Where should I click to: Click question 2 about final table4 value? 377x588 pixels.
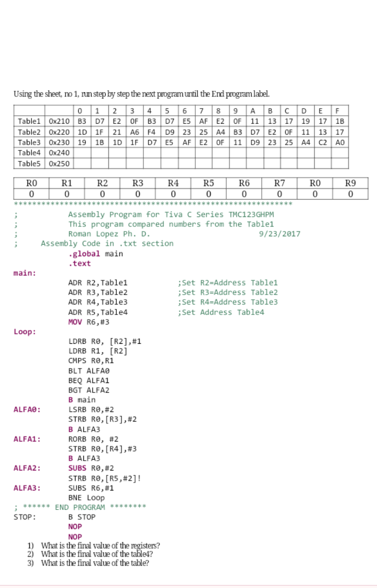click(97, 554)
